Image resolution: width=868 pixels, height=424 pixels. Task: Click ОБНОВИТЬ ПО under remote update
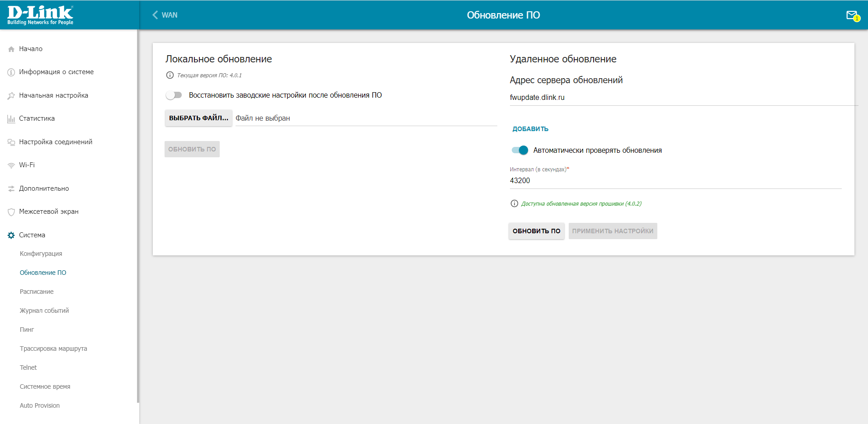[x=536, y=231]
